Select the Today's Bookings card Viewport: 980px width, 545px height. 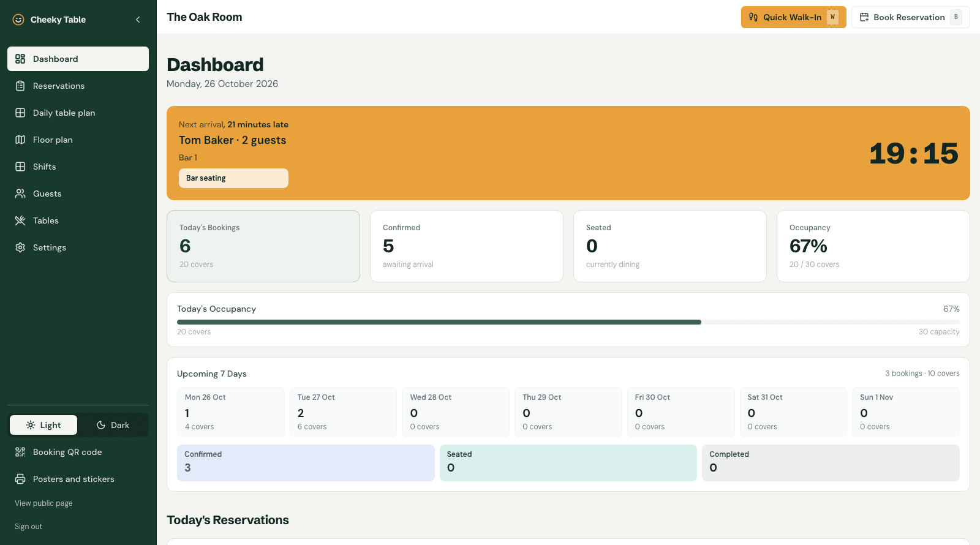[x=263, y=246]
